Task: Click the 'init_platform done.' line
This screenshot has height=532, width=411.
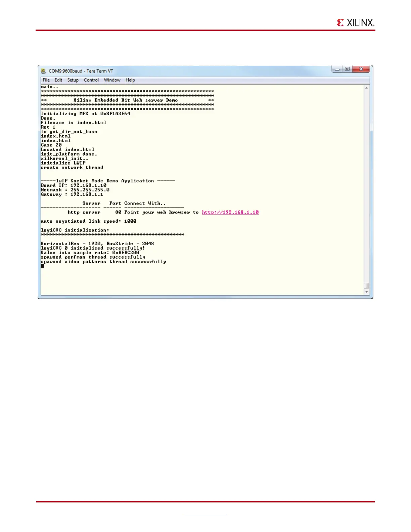Action: (x=69, y=154)
